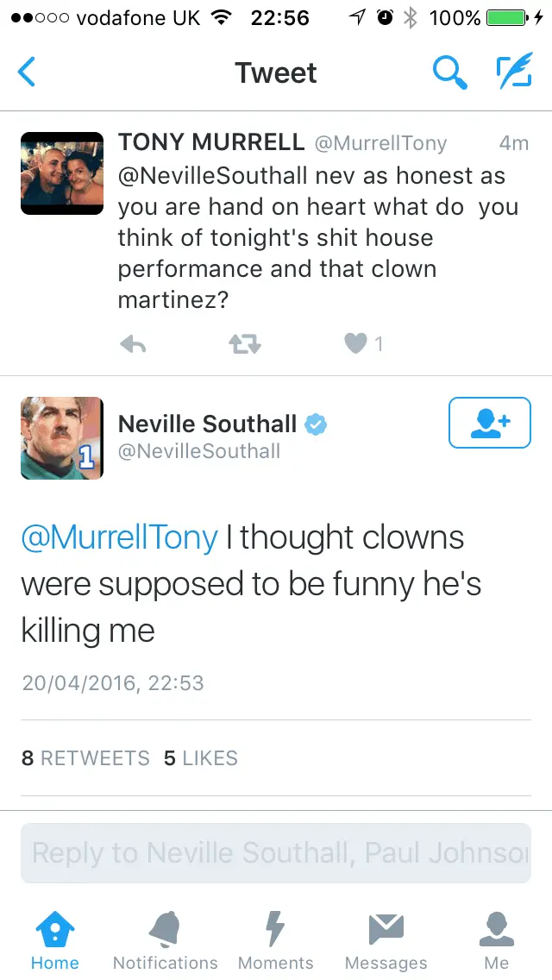Viewport: 552px width, 980px height.
Task: Tap the @MurrellTony mention link
Action: coord(119,537)
